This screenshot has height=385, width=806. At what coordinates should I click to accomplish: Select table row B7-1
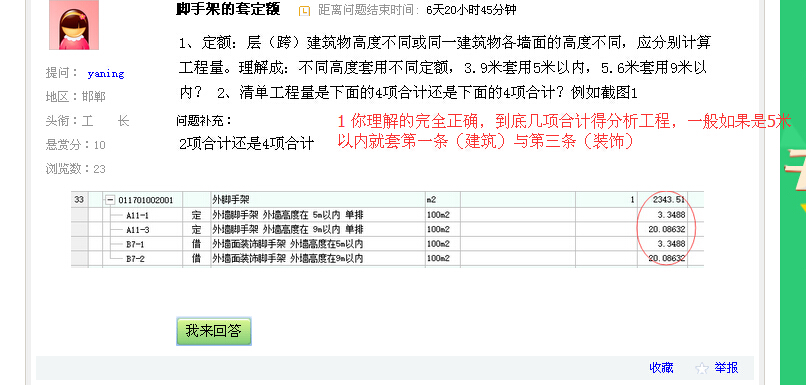[x=387, y=244]
